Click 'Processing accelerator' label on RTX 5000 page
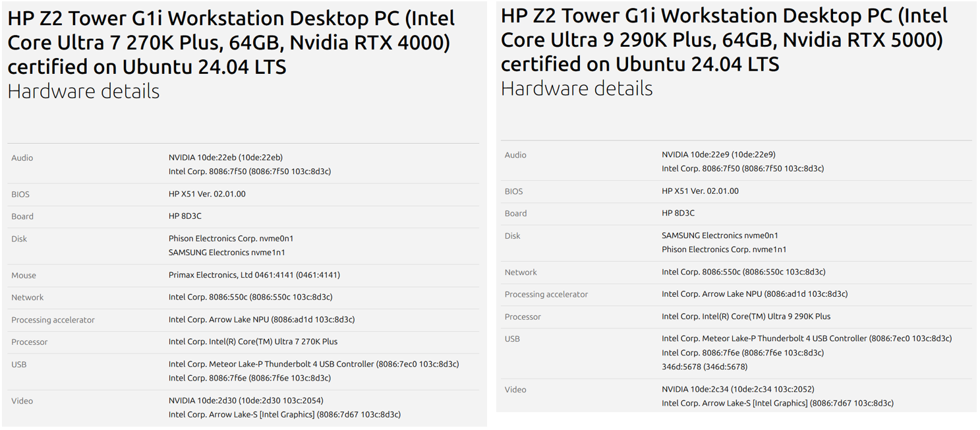980x430 pixels. pyautogui.click(x=546, y=295)
